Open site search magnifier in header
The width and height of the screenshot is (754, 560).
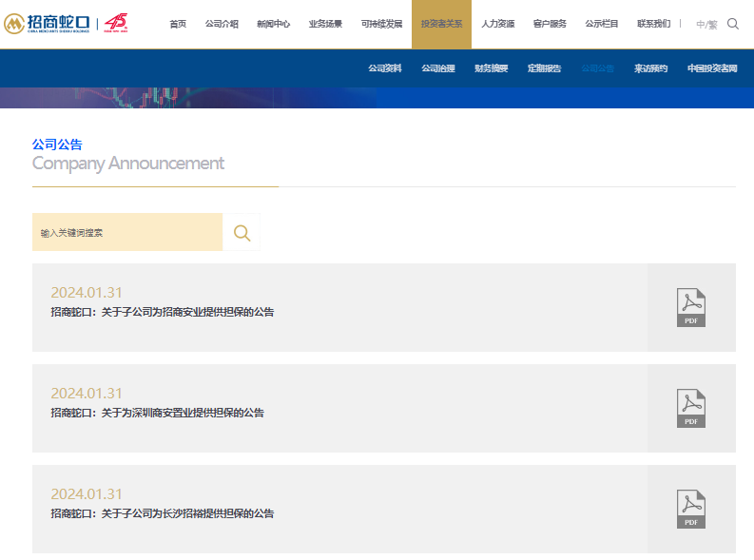(x=733, y=24)
